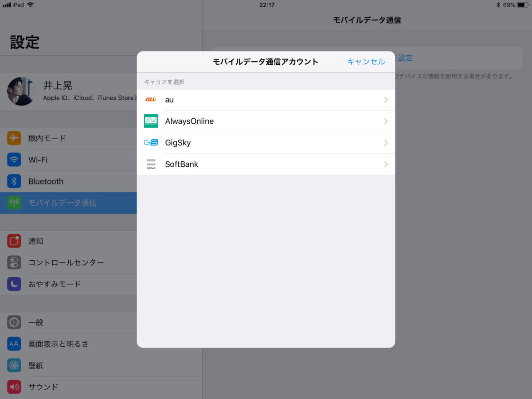Tap the red notifications (通知) icon
Viewport: 532px width, 399px height.
[x=14, y=241]
